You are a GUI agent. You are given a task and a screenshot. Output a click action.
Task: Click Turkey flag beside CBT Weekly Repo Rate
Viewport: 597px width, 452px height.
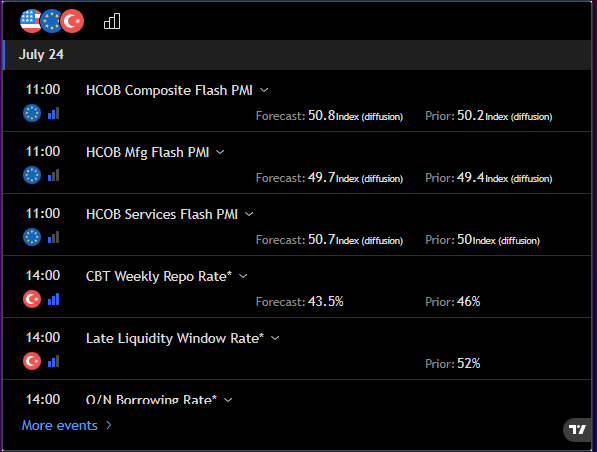tap(32, 299)
